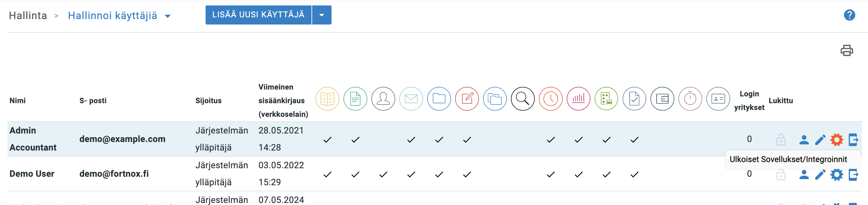Click the person icon in Admin Accountant row
The image size is (868, 205).
pyautogui.click(x=804, y=140)
